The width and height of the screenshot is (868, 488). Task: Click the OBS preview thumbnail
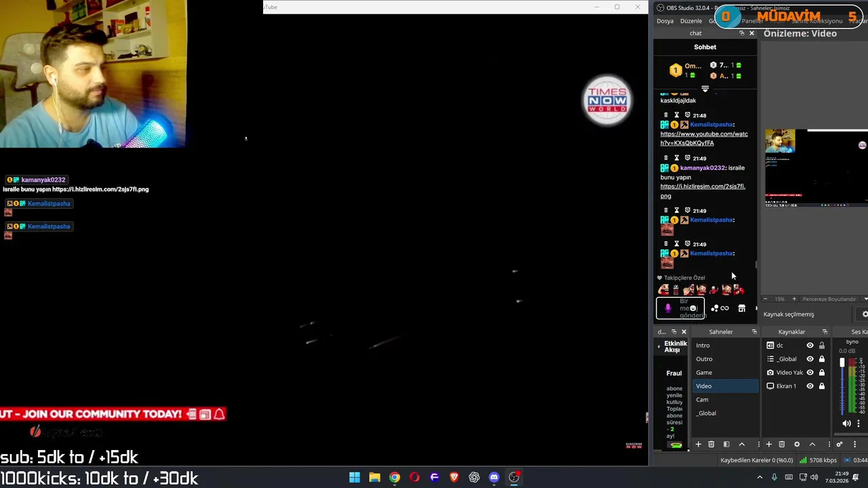tap(816, 167)
